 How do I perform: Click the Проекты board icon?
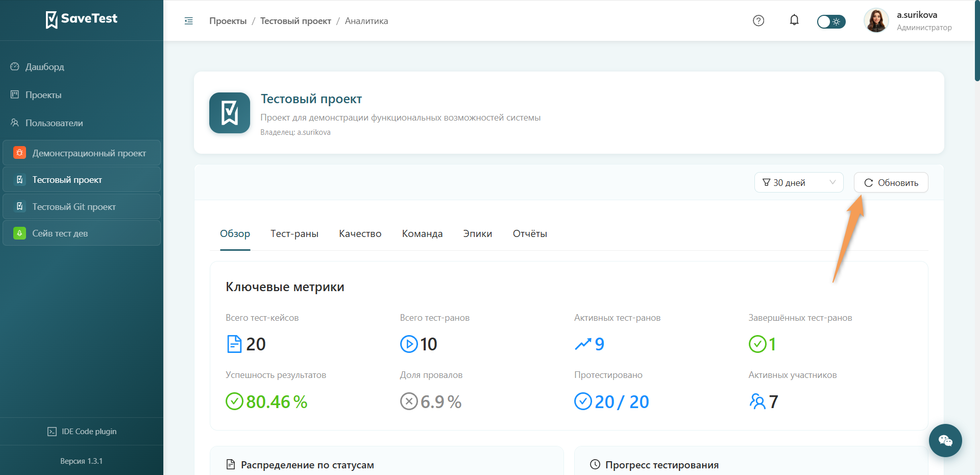15,94
